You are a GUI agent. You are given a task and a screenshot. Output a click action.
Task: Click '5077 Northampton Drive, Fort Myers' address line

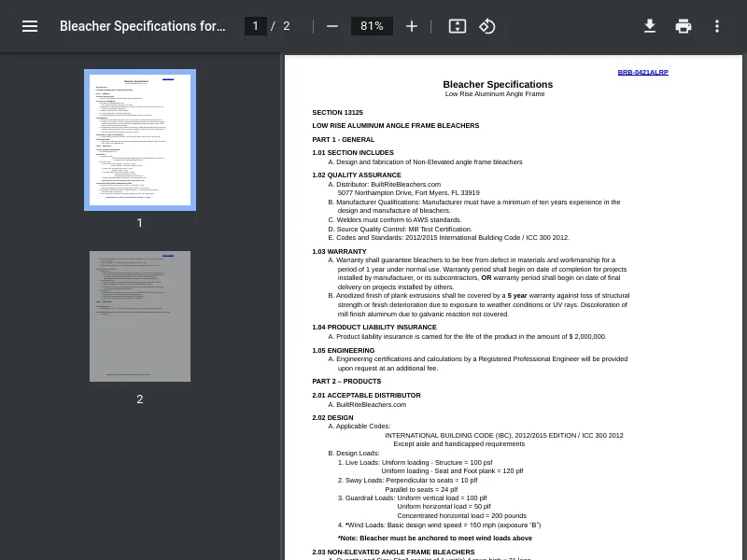(409, 193)
